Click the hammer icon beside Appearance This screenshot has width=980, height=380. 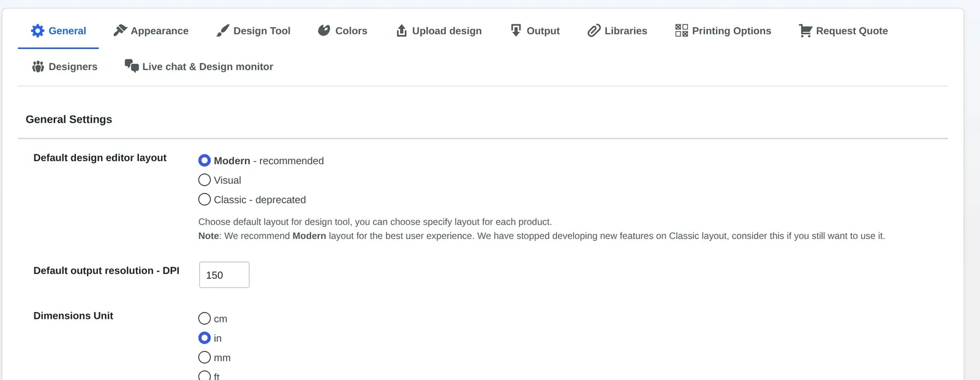(120, 31)
